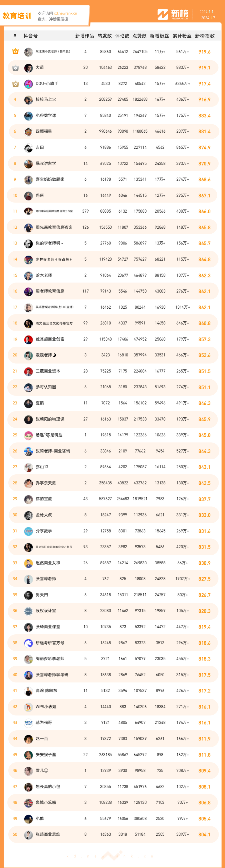Click DOU+小助手 avatar image

[28, 84]
